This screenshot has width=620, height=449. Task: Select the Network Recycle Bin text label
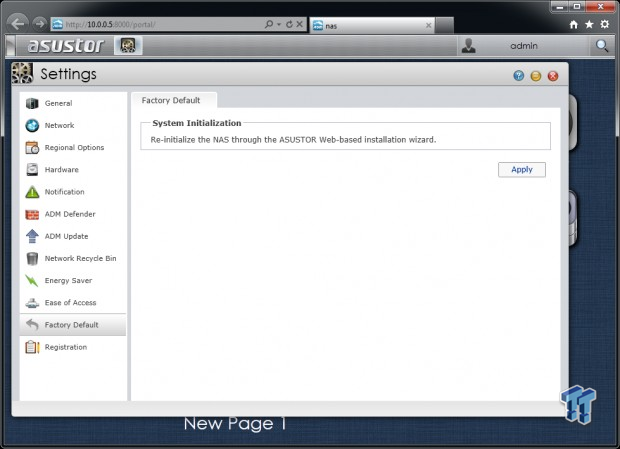[80, 258]
